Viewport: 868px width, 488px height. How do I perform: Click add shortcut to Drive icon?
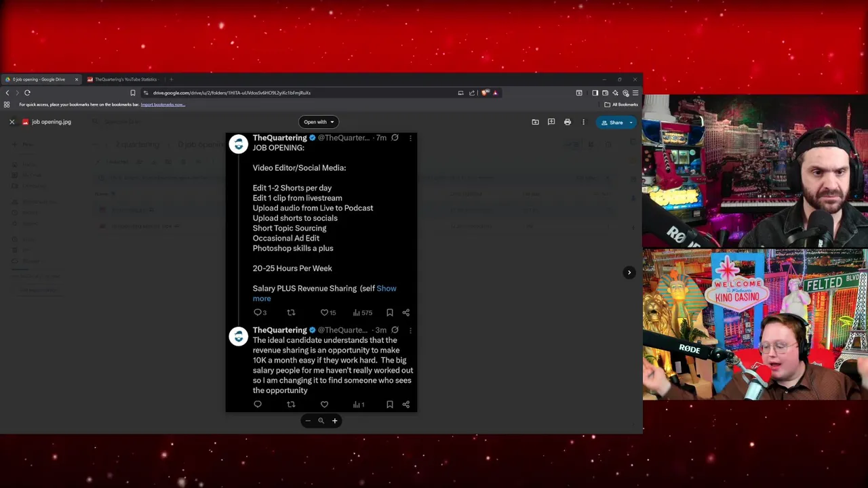535,122
